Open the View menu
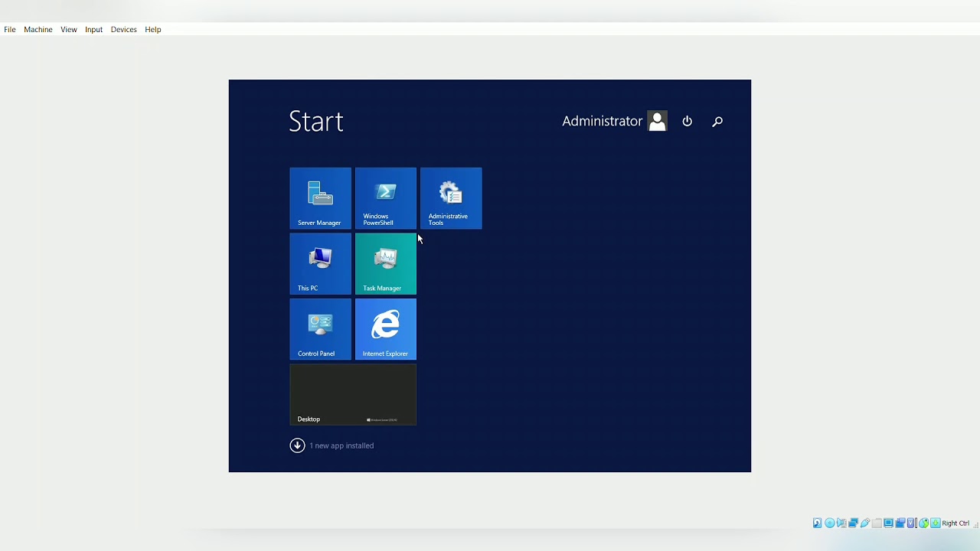980x551 pixels. pos(69,29)
